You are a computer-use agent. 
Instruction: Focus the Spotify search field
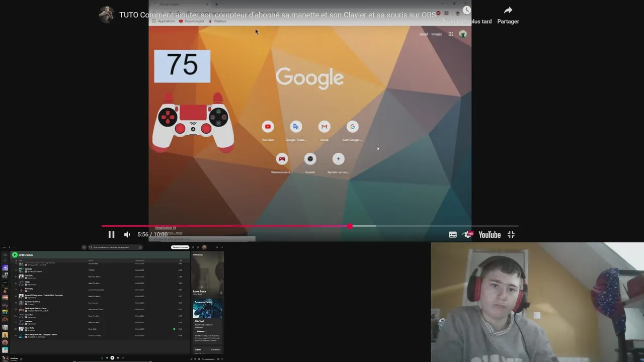point(116,247)
